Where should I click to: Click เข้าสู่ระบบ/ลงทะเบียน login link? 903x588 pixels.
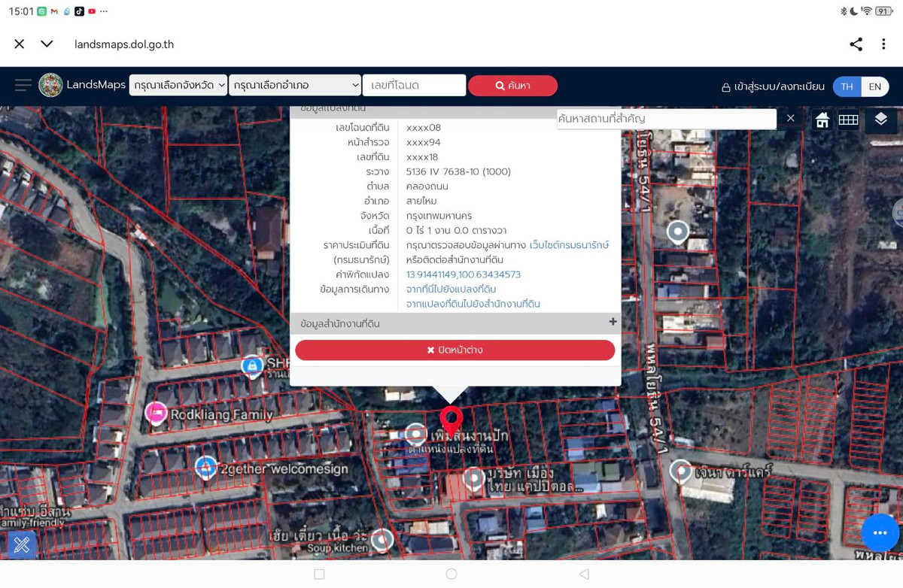pyautogui.click(x=773, y=86)
